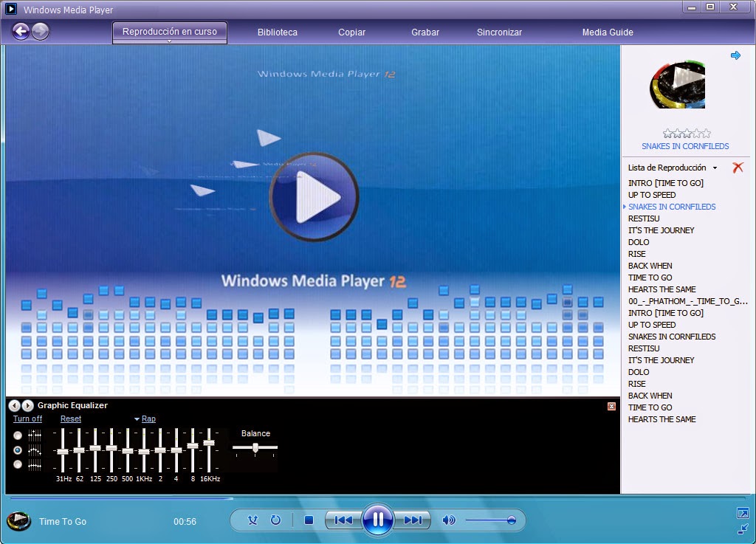Toggle repeat playback mode
The height and width of the screenshot is (544, 756).
coord(276,520)
